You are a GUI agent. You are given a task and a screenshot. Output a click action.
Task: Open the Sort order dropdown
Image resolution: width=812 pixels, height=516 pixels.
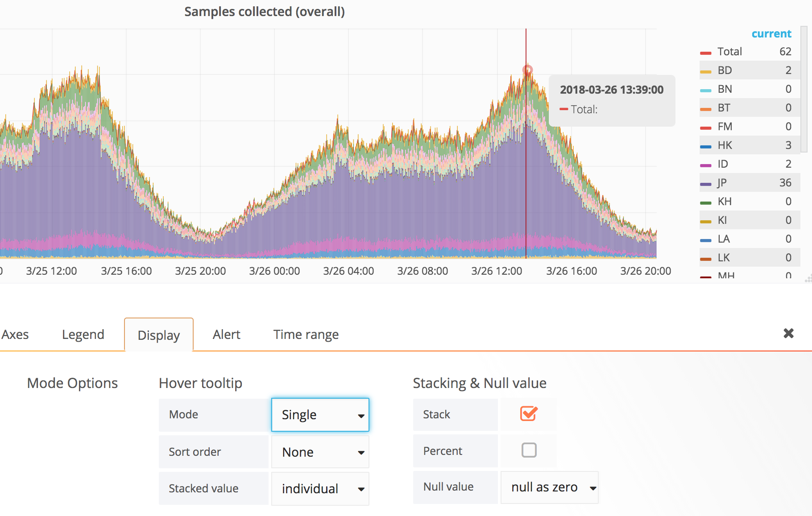[320, 452]
